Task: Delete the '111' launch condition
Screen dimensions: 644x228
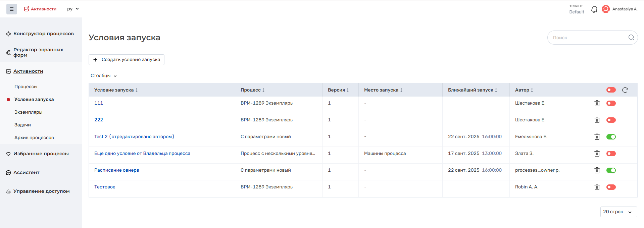Action: click(597, 103)
